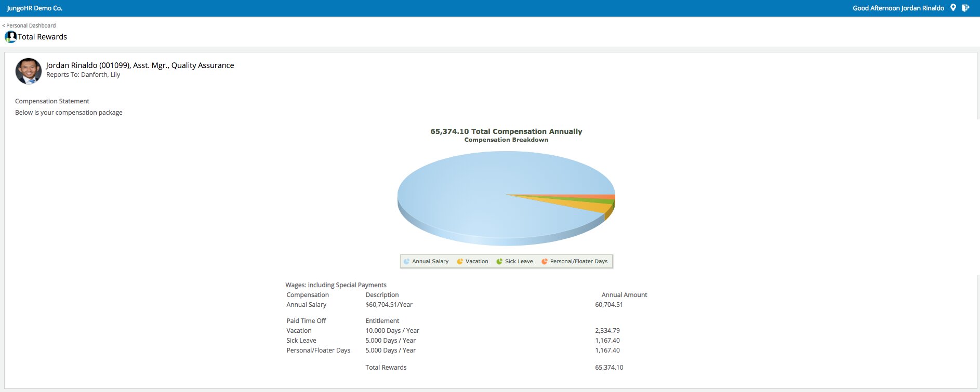
Task: Click the Total Rewards page icon
Action: click(10, 37)
